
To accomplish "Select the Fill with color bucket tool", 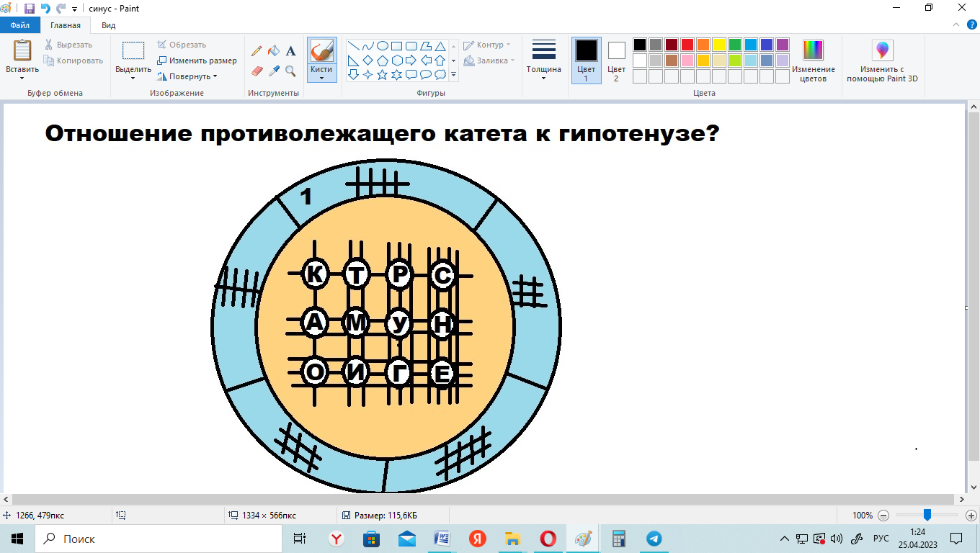I will tap(274, 51).
